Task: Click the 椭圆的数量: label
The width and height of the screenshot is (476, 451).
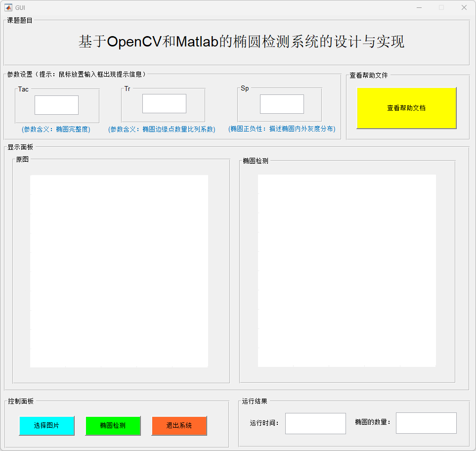Action: (373, 422)
